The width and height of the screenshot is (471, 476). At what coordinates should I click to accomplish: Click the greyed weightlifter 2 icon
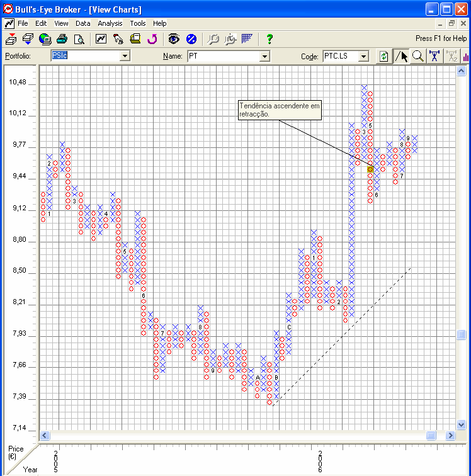click(451, 56)
